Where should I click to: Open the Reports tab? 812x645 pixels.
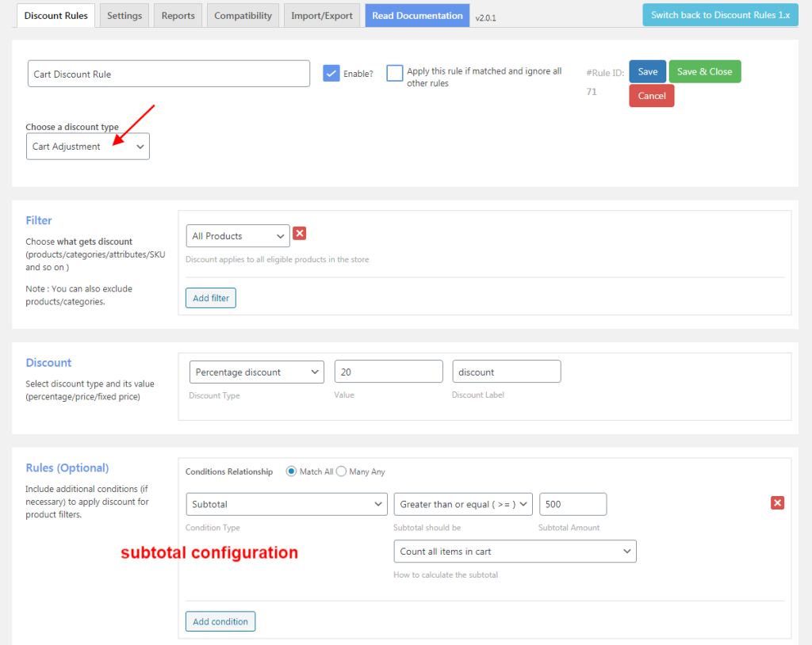[x=178, y=16]
